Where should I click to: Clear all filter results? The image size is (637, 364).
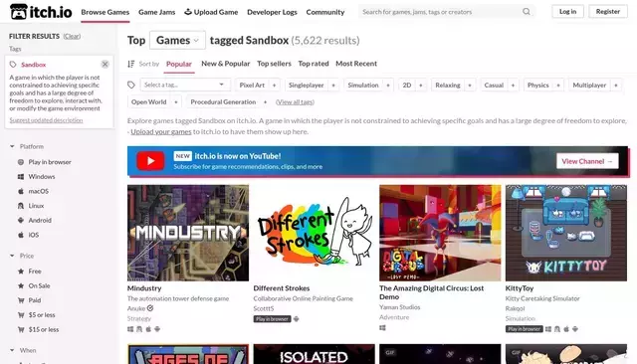coord(72,36)
